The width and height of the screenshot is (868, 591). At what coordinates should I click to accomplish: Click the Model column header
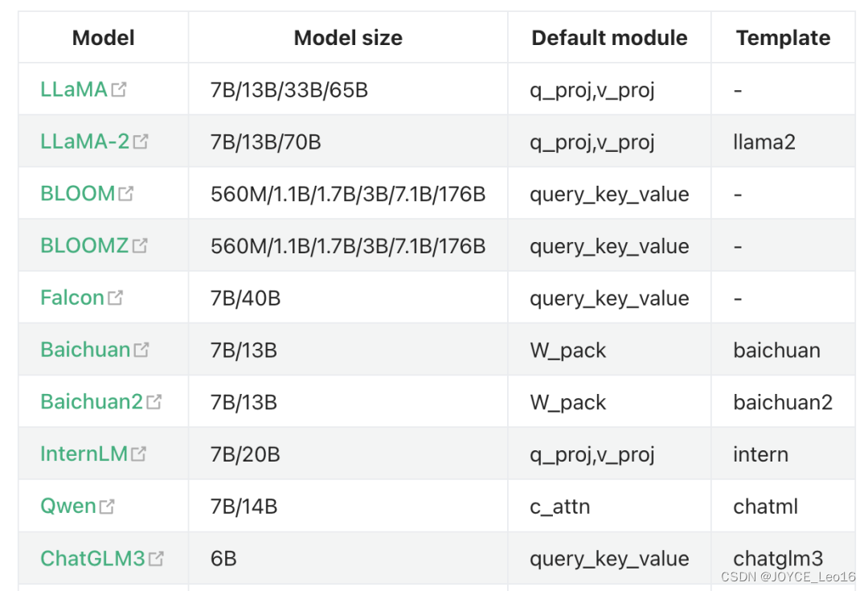pos(104,38)
